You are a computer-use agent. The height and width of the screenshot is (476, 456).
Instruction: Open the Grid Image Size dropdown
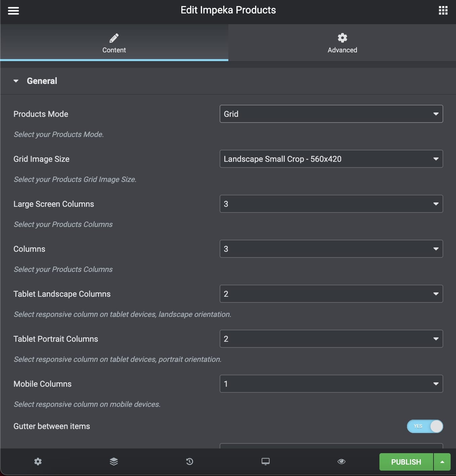[x=331, y=159]
